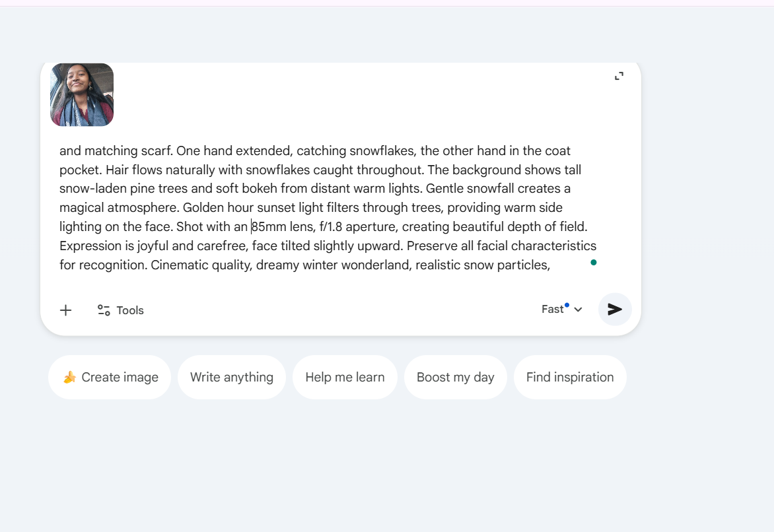Click the banana icon on Create image

[x=69, y=377]
